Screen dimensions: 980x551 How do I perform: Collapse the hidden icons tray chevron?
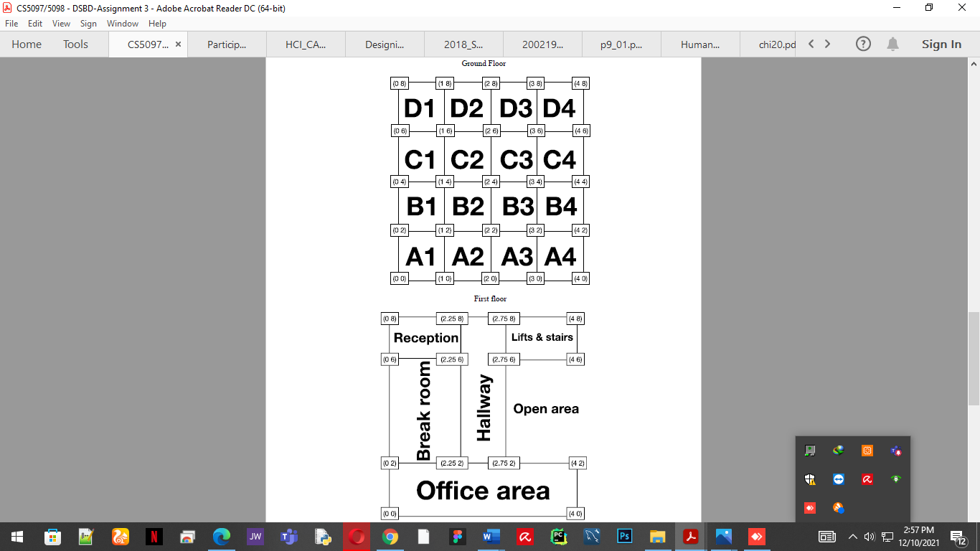(x=853, y=537)
